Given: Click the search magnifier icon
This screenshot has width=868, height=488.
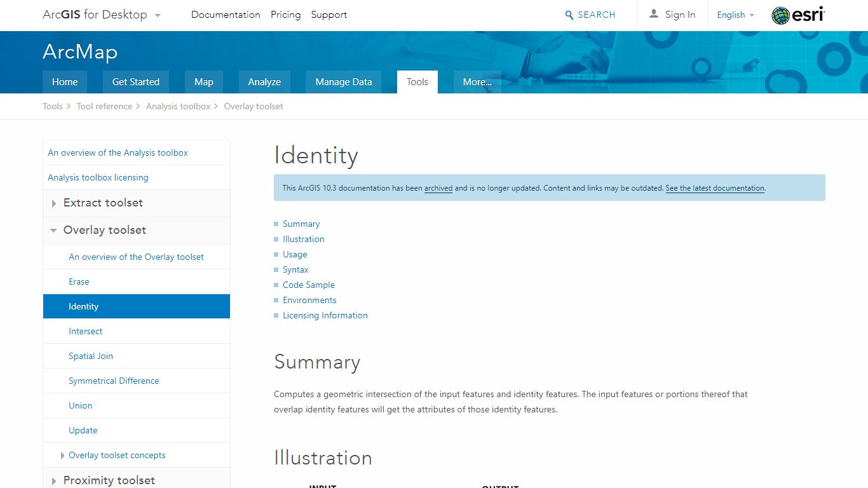Looking at the screenshot, I should pos(569,15).
